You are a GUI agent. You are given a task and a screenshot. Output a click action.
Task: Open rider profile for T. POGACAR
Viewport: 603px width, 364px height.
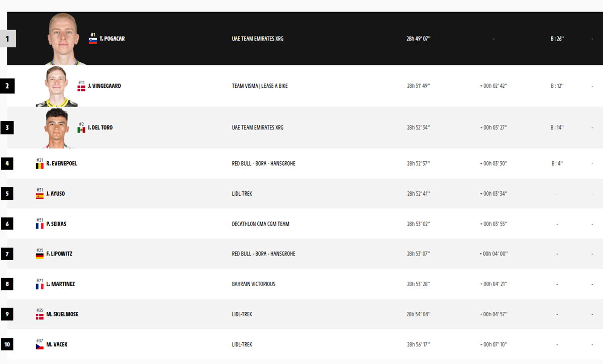(112, 39)
